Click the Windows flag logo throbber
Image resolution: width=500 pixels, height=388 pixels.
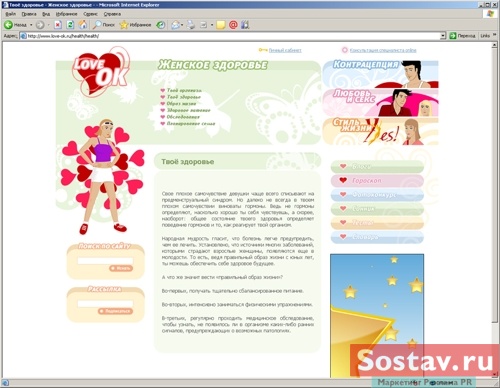[490, 14]
